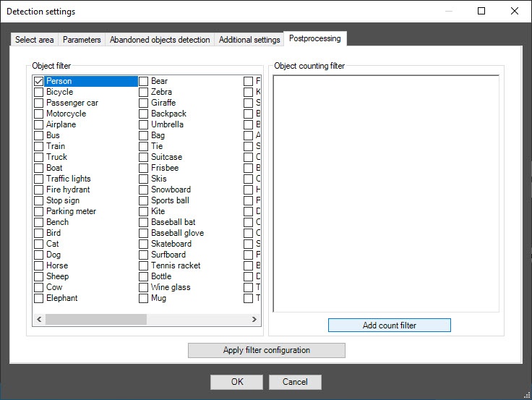The width and height of the screenshot is (532, 400).
Task: Enable the Suitcase checkbox
Action: click(144, 158)
